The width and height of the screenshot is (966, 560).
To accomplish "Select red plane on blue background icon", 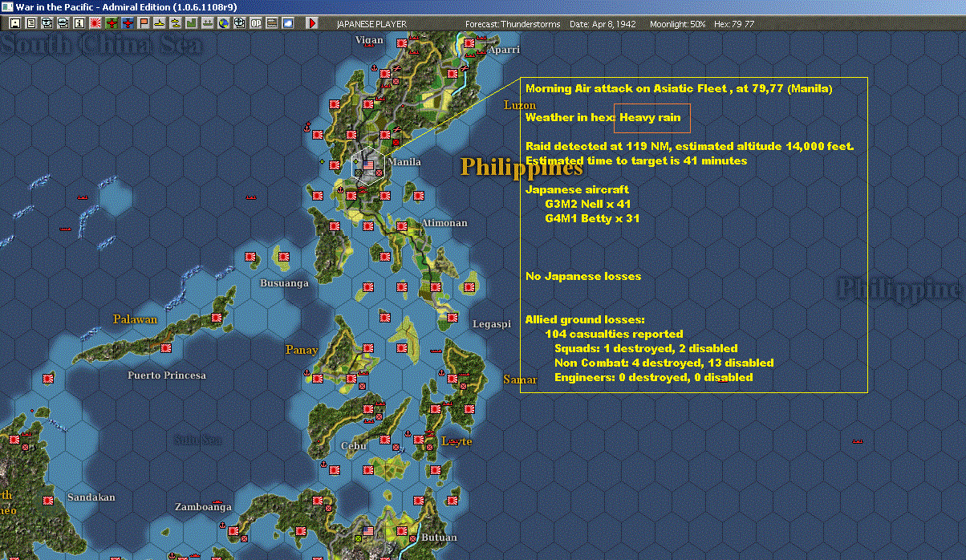I will pyautogui.click(x=127, y=23).
